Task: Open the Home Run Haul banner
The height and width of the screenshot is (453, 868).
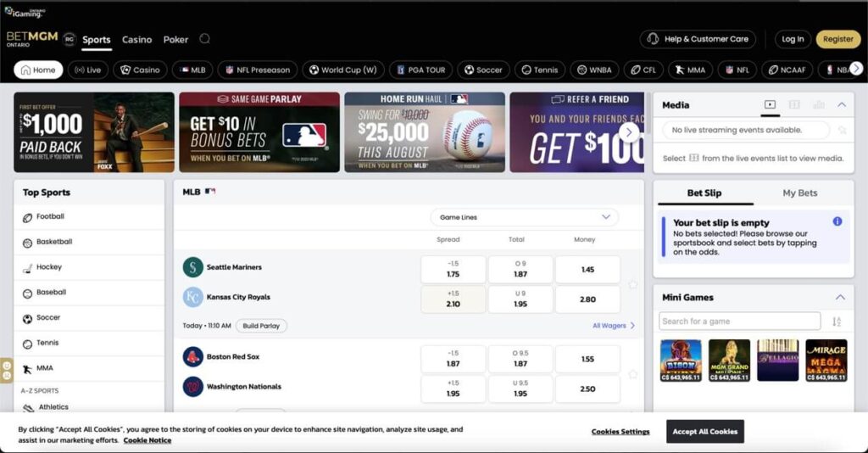Action: (x=425, y=132)
